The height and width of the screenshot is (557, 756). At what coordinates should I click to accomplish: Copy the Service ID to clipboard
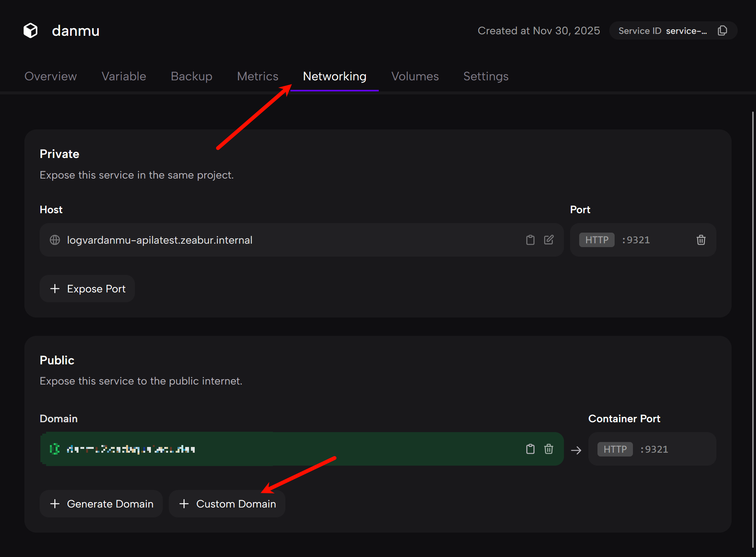coord(722,30)
